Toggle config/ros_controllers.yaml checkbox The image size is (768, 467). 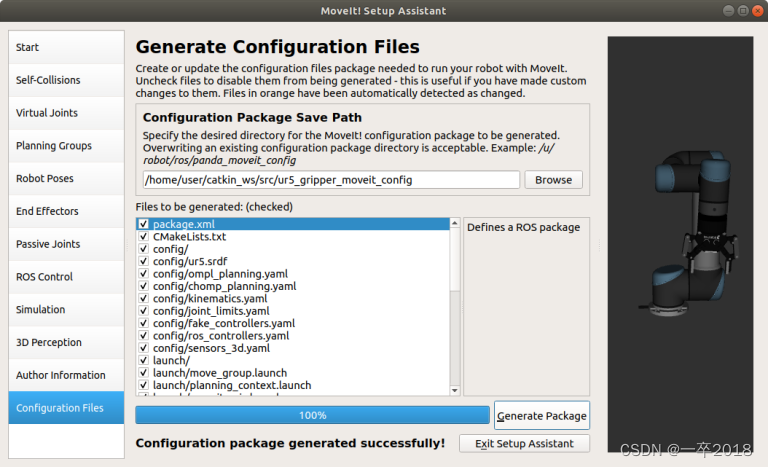pyautogui.click(x=144, y=336)
